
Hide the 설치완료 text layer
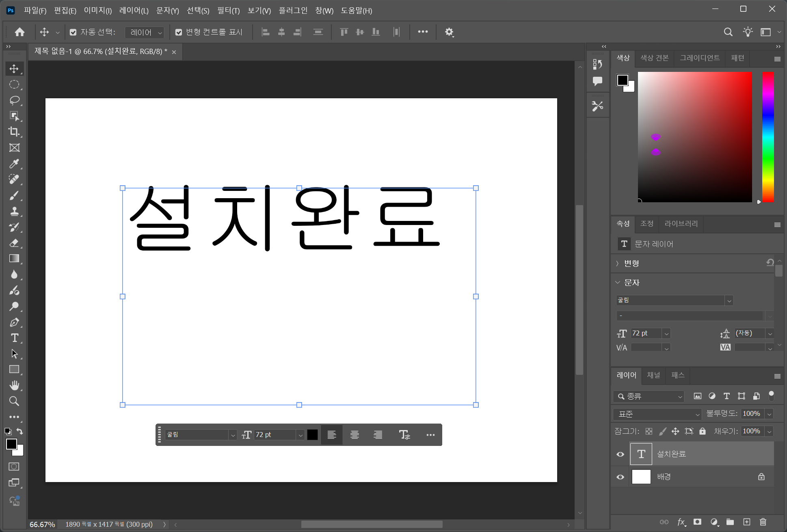coord(620,454)
